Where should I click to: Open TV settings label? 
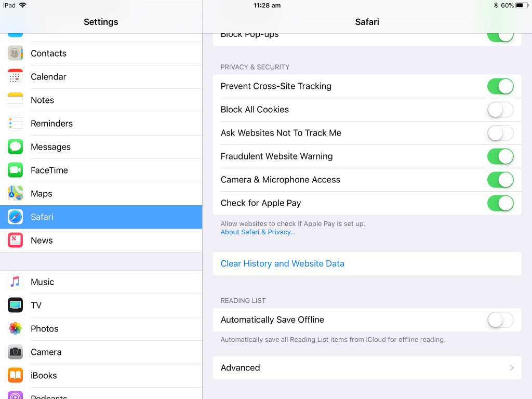(36, 305)
